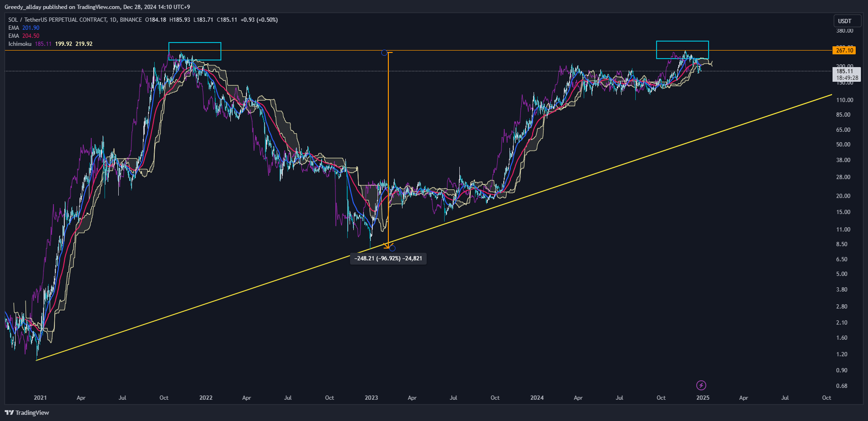Click the 65.00 price axis label
Image resolution: width=868 pixels, height=421 pixels.
point(843,130)
